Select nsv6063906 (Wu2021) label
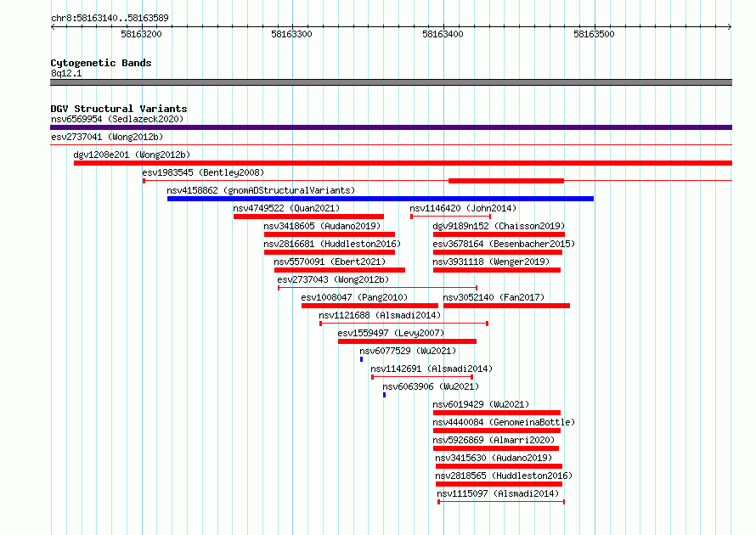The image size is (756, 535). pos(431,386)
